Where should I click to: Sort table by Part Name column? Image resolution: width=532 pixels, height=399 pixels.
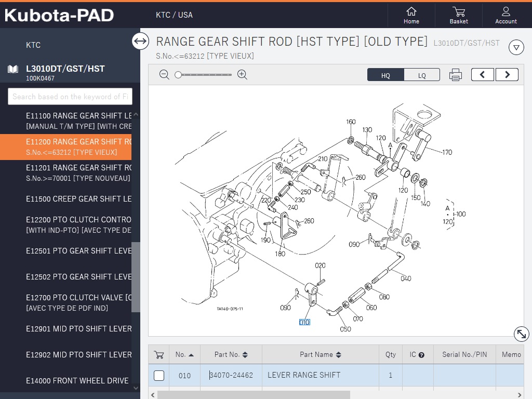tap(320, 354)
